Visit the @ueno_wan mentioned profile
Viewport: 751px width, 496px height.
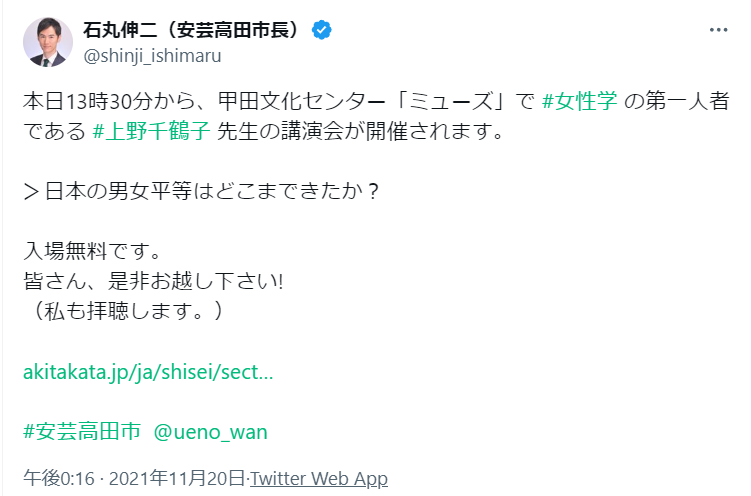[211, 431]
